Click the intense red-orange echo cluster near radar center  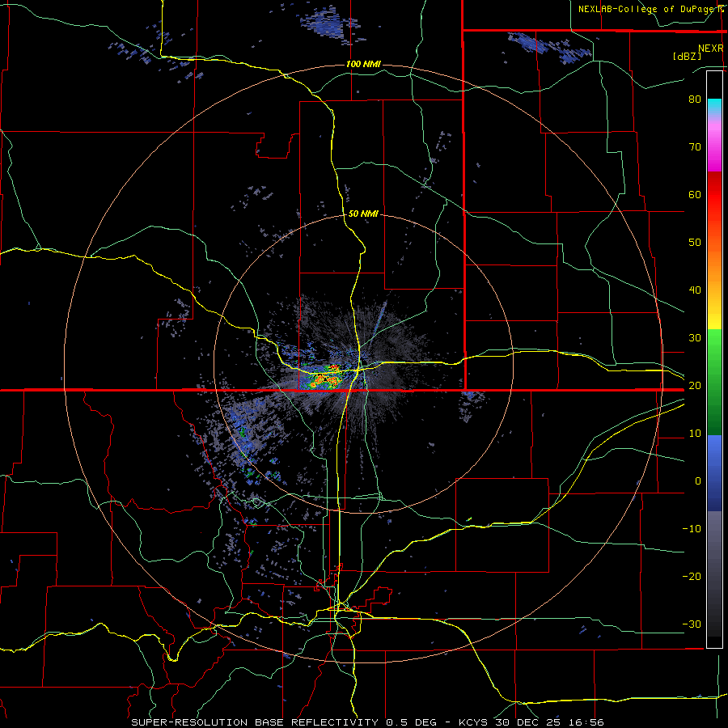pyautogui.click(x=324, y=378)
